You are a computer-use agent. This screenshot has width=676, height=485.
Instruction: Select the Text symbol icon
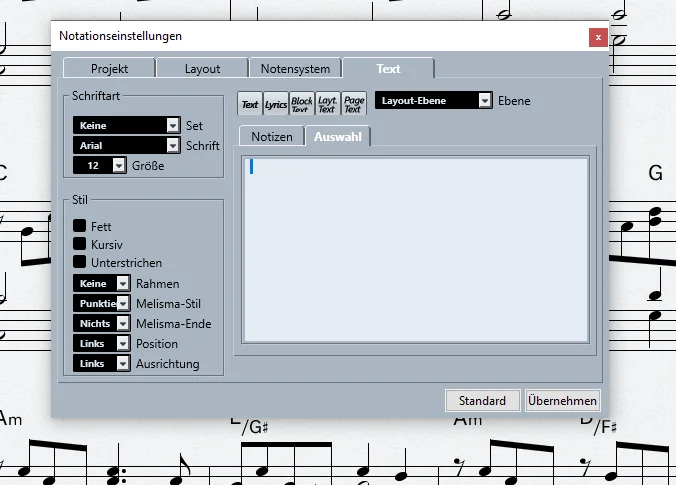click(x=250, y=103)
